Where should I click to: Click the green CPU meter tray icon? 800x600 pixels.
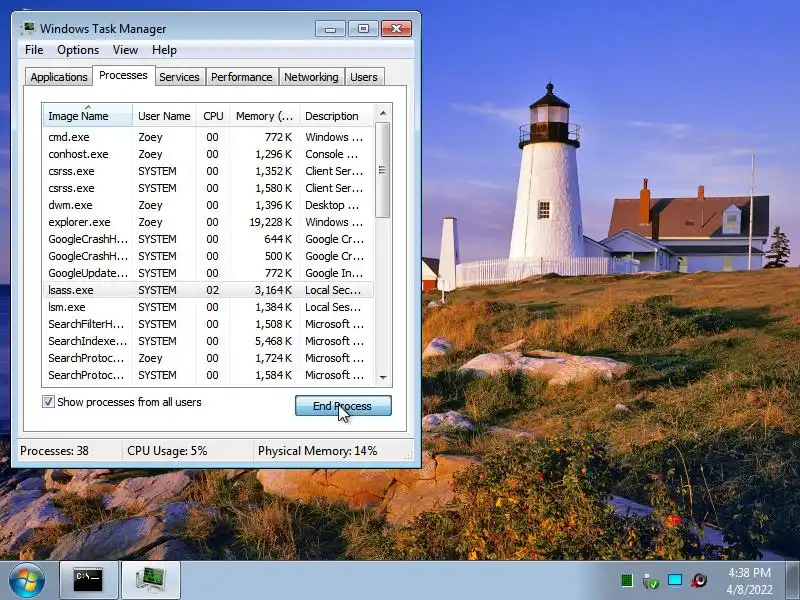pos(627,580)
